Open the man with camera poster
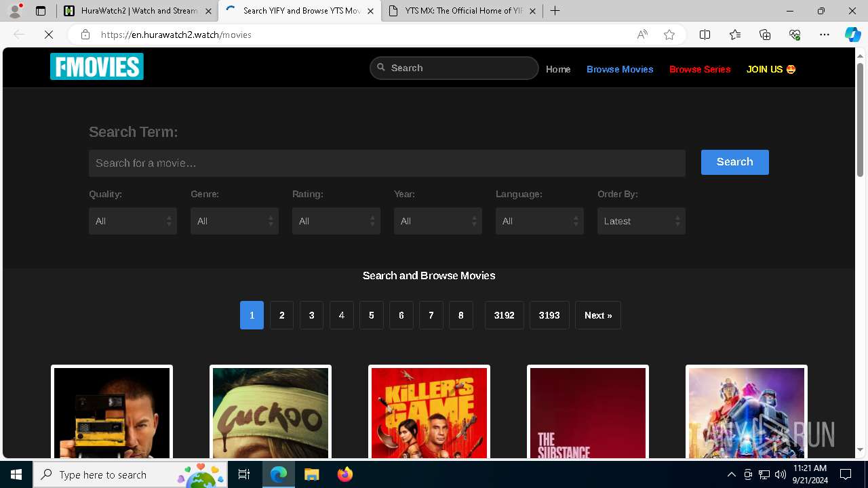Viewport: 868px width, 488px height. [112, 412]
